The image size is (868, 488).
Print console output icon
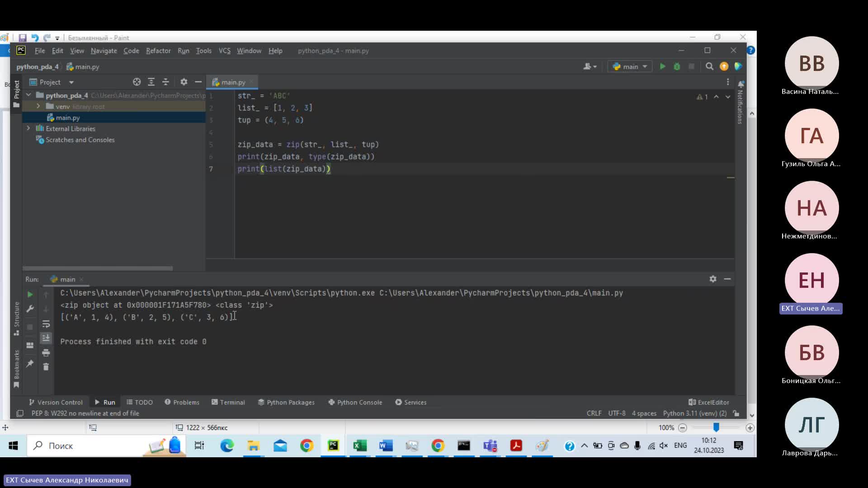coord(46,352)
